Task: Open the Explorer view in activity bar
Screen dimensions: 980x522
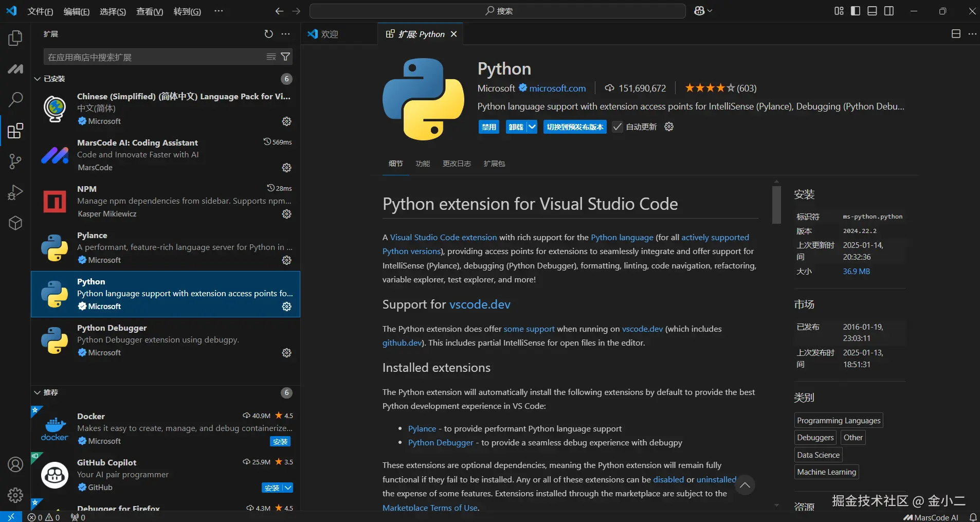Action: 15,38
